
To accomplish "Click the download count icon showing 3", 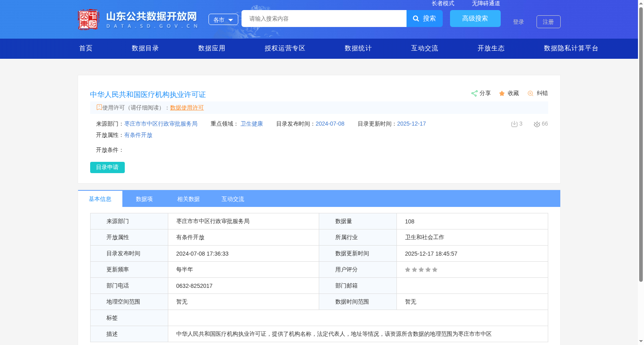I will click(x=514, y=124).
